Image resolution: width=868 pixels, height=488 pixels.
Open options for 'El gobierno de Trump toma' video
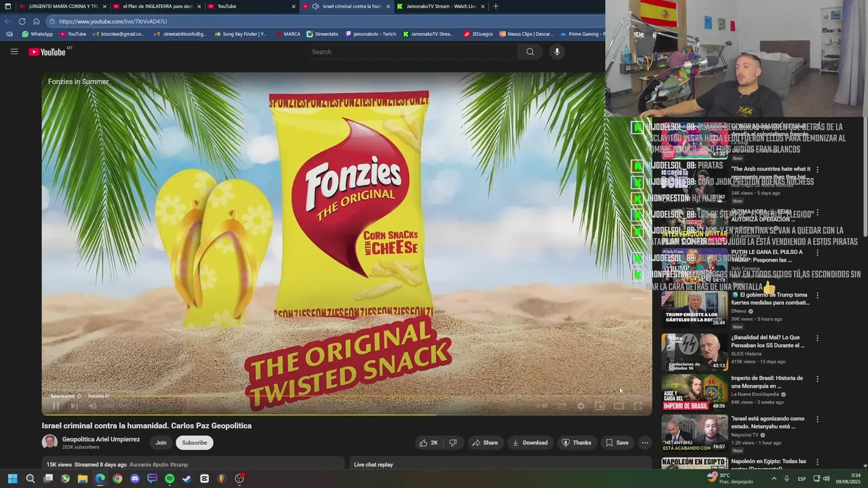(817, 296)
